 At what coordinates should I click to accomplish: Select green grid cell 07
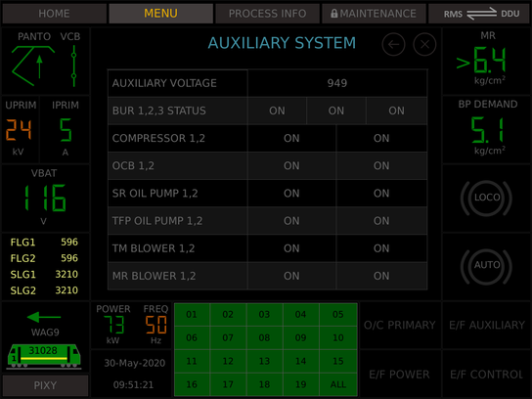[x=228, y=338]
